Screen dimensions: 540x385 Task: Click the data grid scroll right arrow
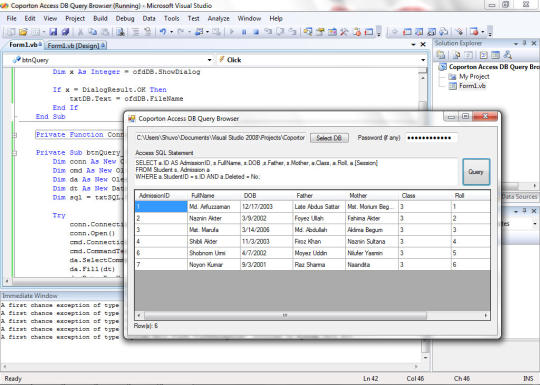point(486,315)
